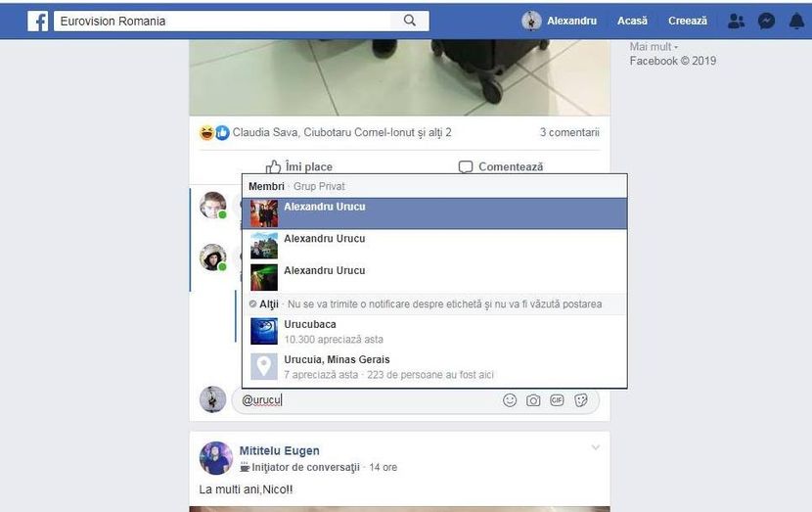Click the Comentează button
Image resolution: width=812 pixels, height=512 pixels.
click(x=501, y=167)
